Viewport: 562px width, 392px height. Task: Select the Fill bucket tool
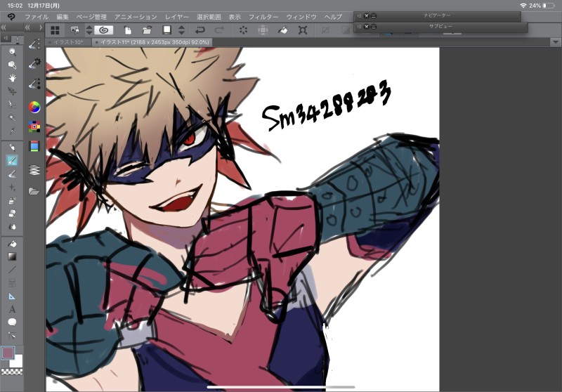tap(12, 244)
